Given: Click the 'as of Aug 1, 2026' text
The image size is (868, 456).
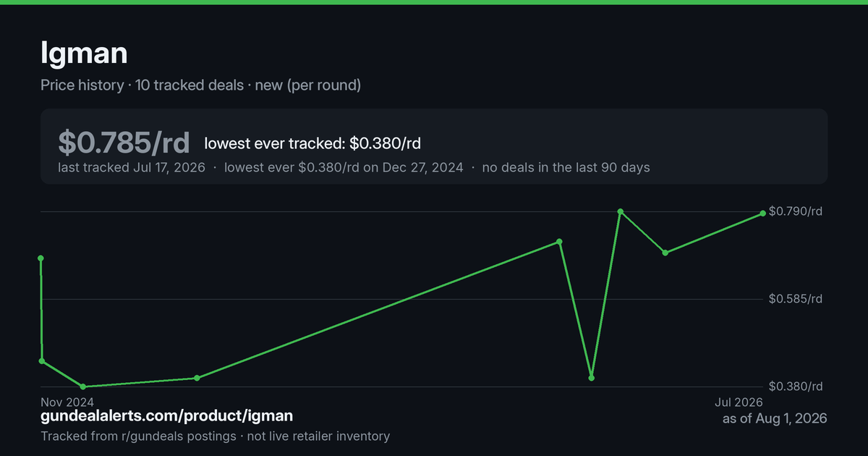Looking at the screenshot, I should [775, 418].
